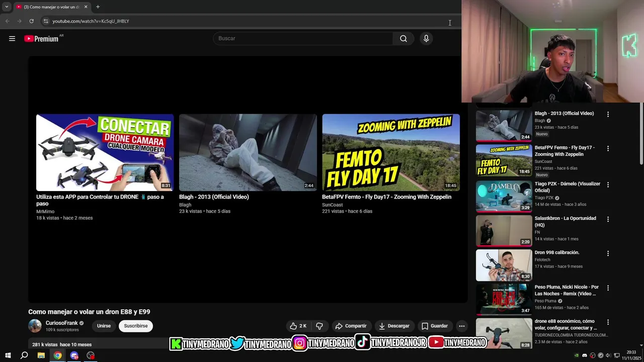This screenshot has height=362, width=644.
Task: Open the system tray volume control
Action: point(608,355)
